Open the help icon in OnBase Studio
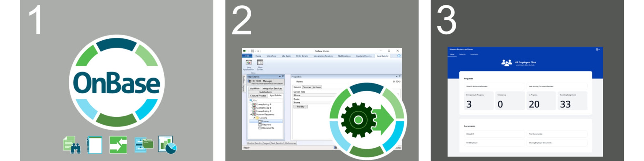 click(x=399, y=56)
